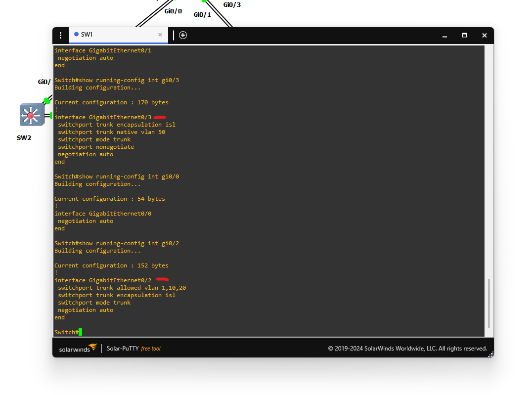Add a new session tab with plus icon

(x=183, y=35)
